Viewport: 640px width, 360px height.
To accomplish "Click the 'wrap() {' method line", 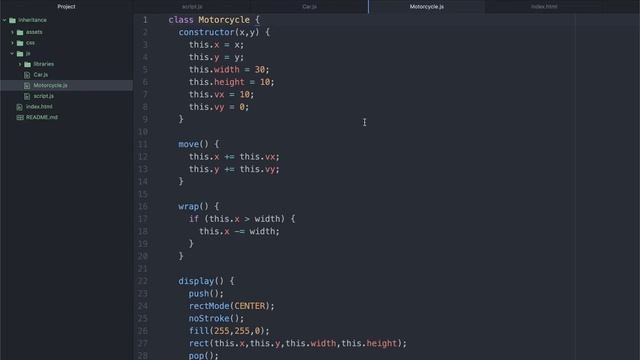I will click(x=199, y=207).
